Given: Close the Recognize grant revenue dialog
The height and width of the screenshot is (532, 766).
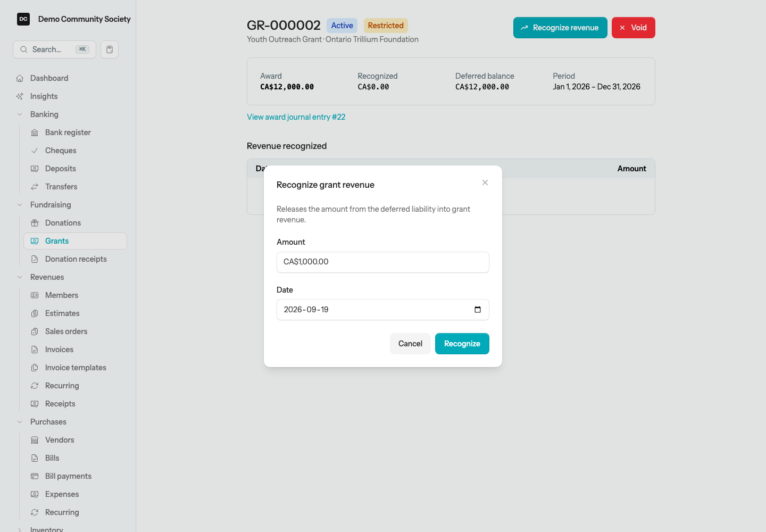Looking at the screenshot, I should pos(485,182).
